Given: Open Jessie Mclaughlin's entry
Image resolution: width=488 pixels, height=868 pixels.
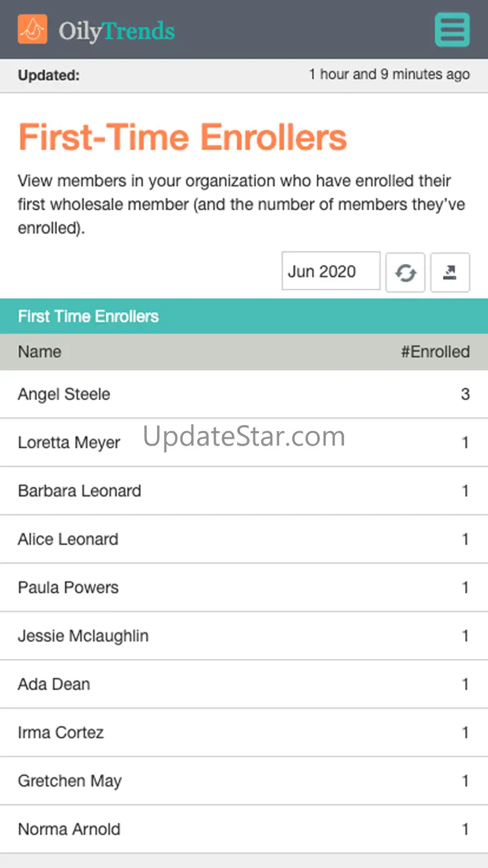Looking at the screenshot, I should pyautogui.click(x=83, y=636).
